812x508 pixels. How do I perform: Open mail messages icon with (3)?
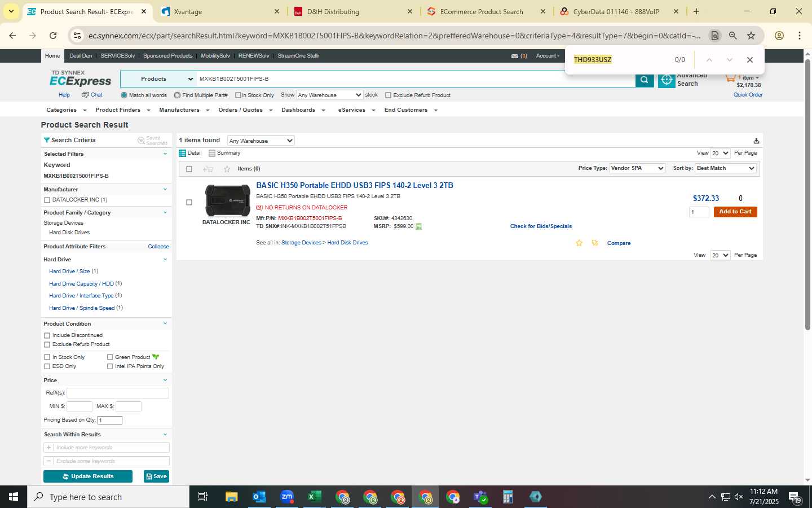click(x=515, y=56)
